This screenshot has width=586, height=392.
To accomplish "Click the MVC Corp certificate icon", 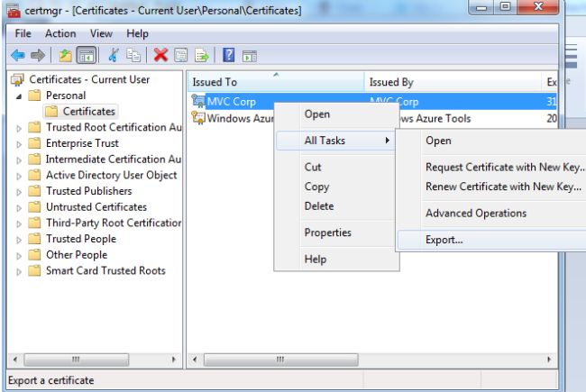I will (x=198, y=101).
